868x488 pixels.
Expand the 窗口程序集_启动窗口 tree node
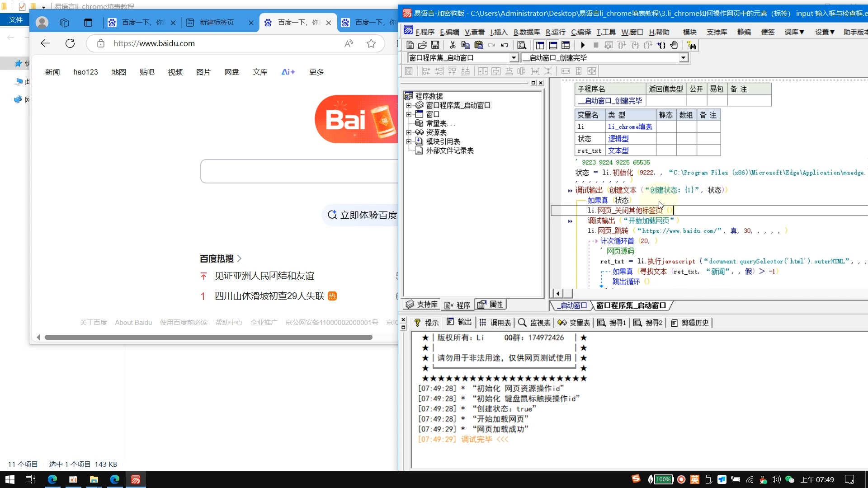point(409,105)
